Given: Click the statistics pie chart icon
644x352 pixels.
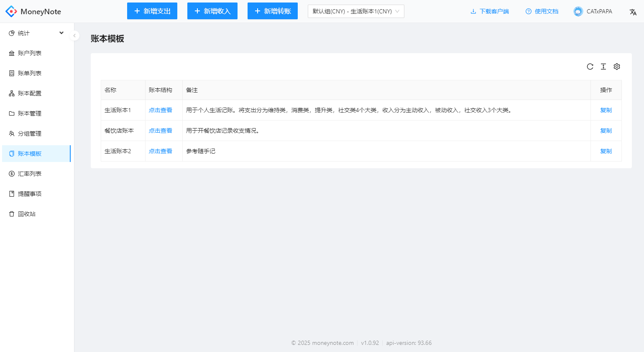Looking at the screenshot, I should (x=12, y=33).
